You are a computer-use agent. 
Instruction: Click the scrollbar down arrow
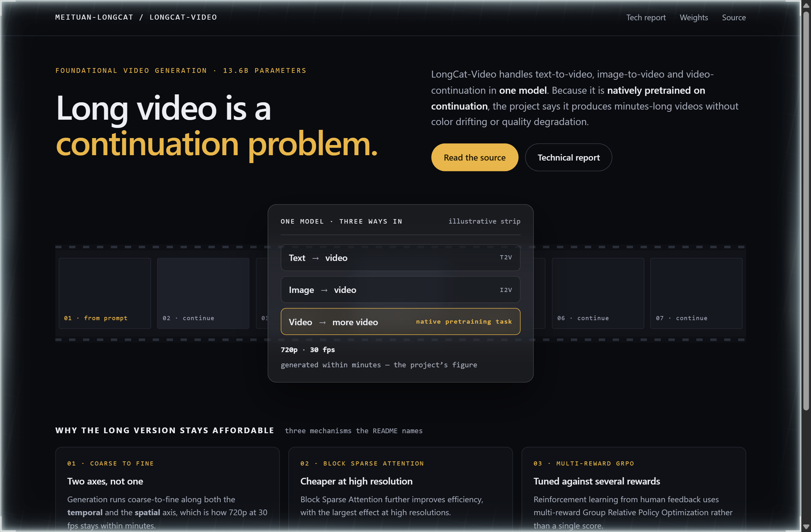tap(806, 527)
